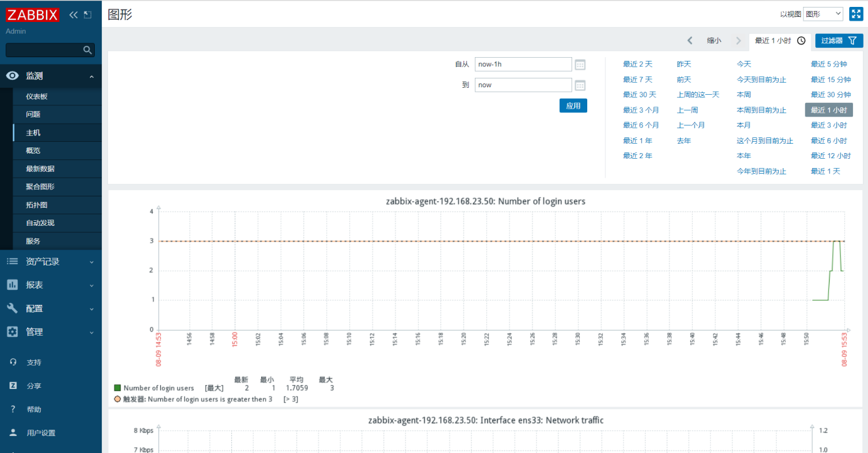Choose the 上一周 time range
This screenshot has height=453, width=868.
(x=687, y=110)
